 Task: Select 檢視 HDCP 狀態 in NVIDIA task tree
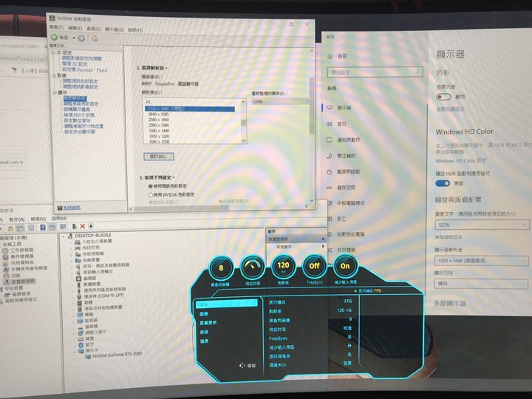[x=79, y=115]
